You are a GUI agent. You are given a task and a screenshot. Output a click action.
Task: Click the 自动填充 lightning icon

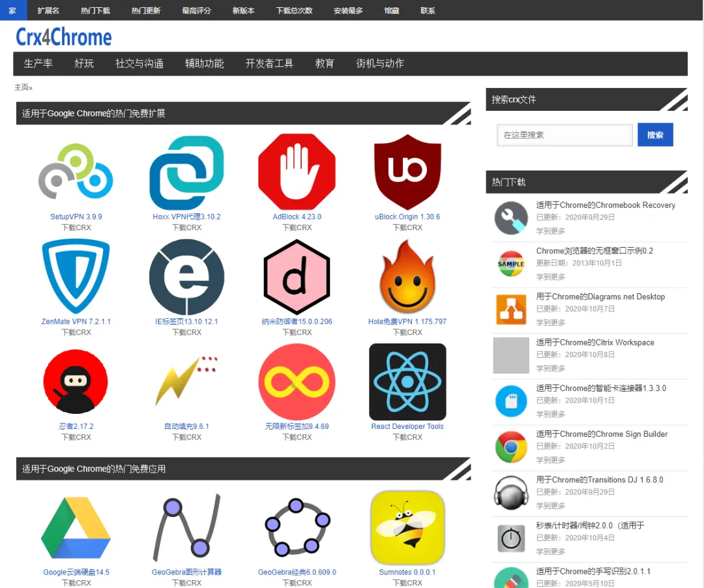pos(186,380)
